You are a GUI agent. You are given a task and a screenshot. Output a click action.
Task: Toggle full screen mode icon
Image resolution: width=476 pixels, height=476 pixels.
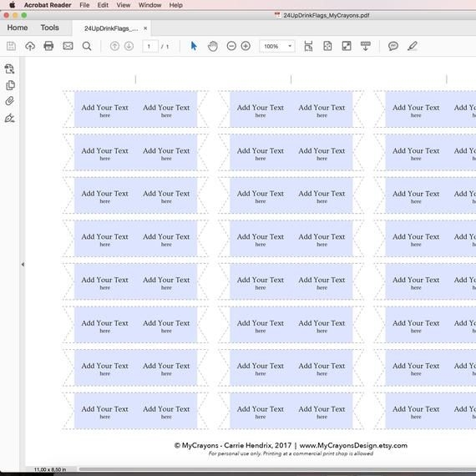[x=347, y=46]
